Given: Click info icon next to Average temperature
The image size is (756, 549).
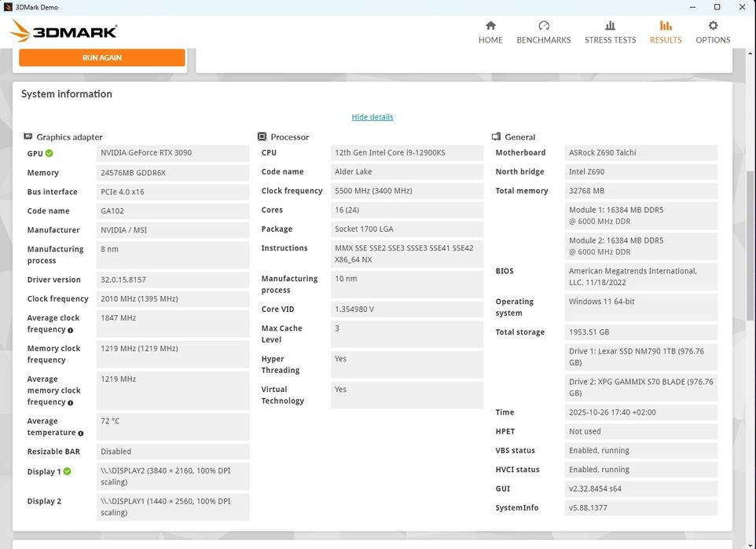Looking at the screenshot, I should pyautogui.click(x=80, y=434).
